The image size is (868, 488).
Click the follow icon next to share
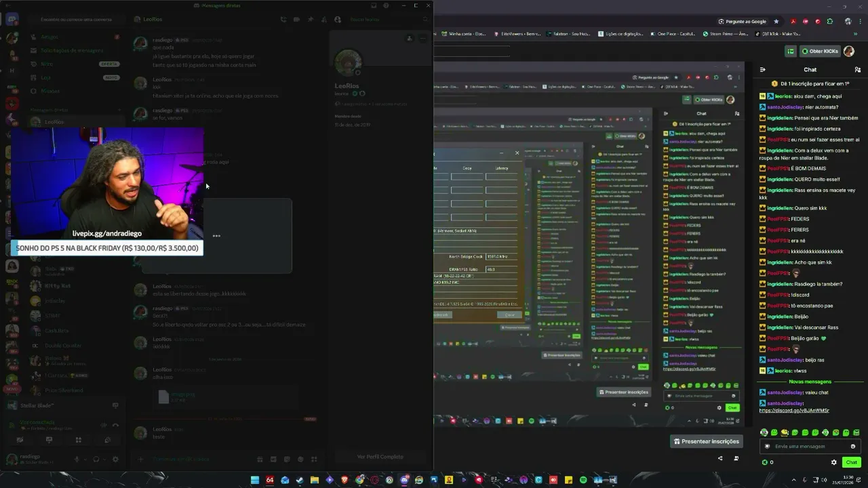(736, 458)
